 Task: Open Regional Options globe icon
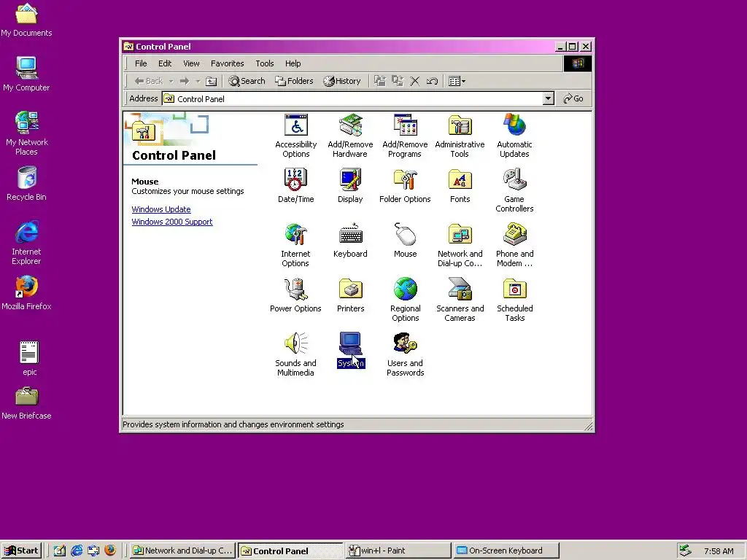(406, 300)
